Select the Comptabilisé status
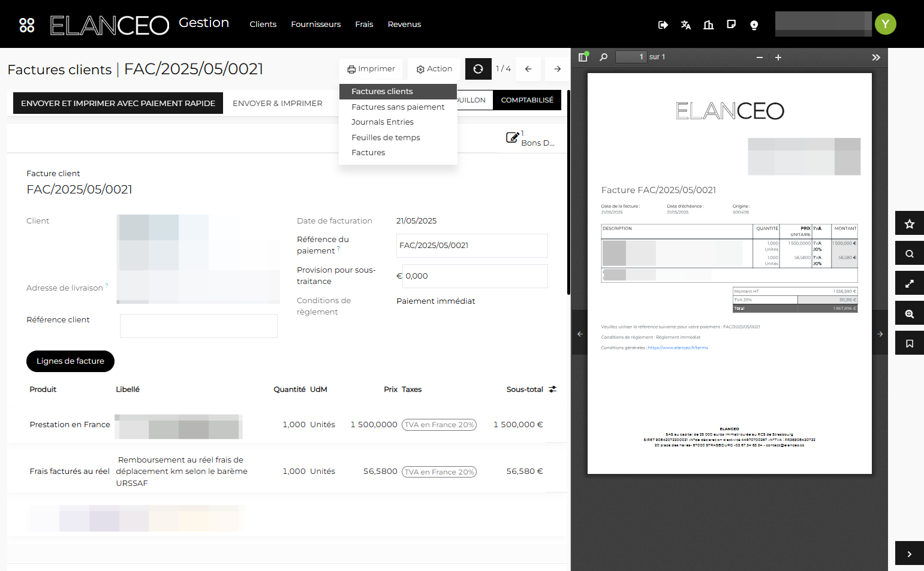This screenshot has width=924, height=571. point(527,100)
